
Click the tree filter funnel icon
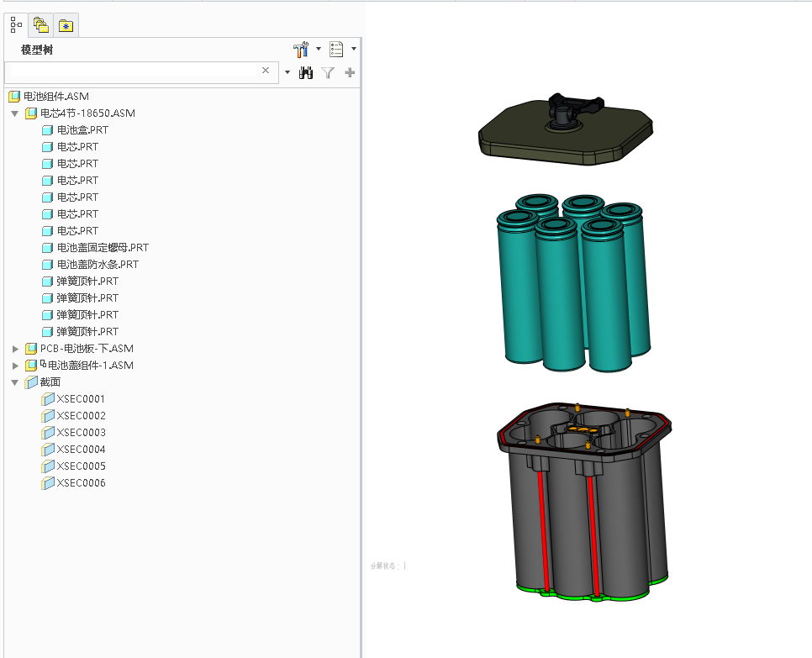[328, 72]
